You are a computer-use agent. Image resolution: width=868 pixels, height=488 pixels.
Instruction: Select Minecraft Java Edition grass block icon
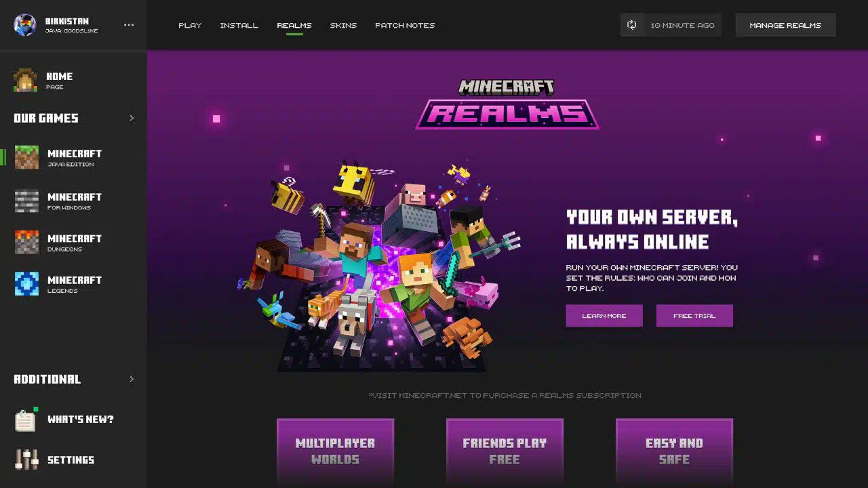(27, 157)
